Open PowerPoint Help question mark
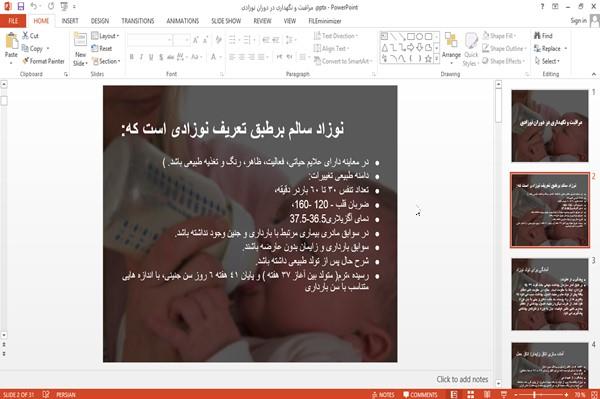Viewport: 600px width, 399px height. [x=542, y=7]
